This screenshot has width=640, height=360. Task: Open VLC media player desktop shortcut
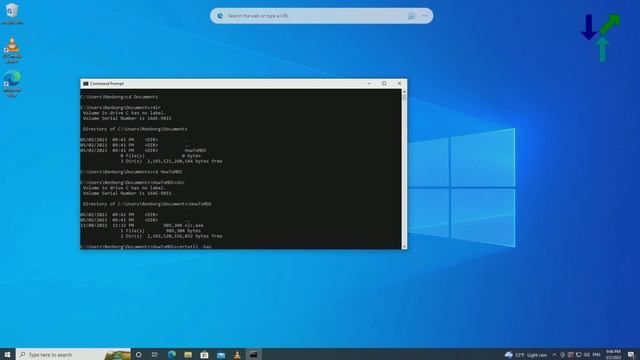tap(12, 49)
